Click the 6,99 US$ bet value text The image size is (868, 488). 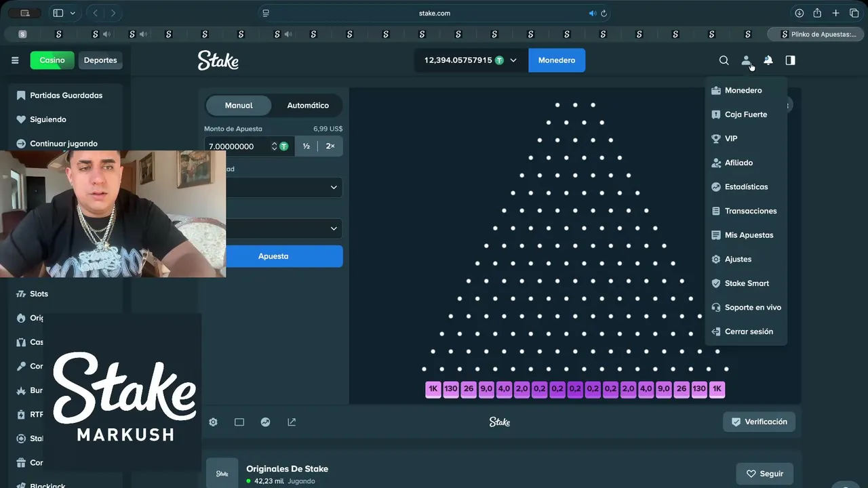click(328, 129)
